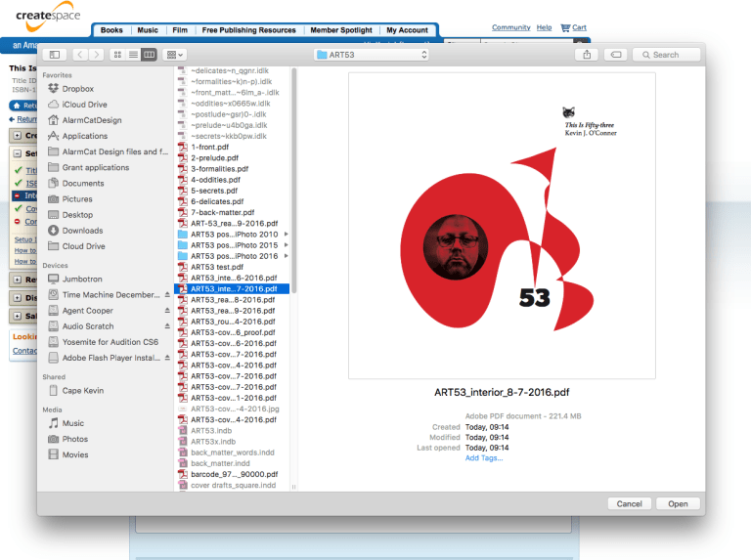The width and height of the screenshot is (751, 560).
Task: Toggle the sidebar visibility button
Action: 54,55
